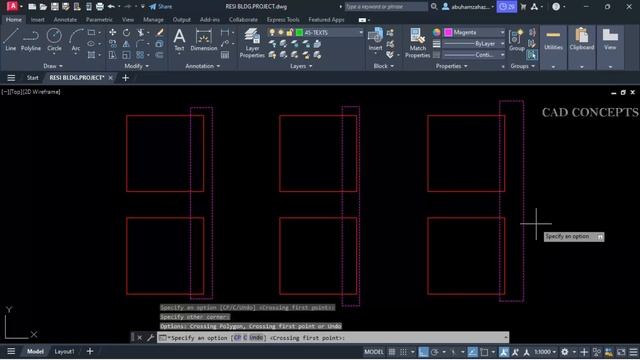Expand the Draw panel
The width and height of the screenshot is (640, 360).
pos(53,66)
